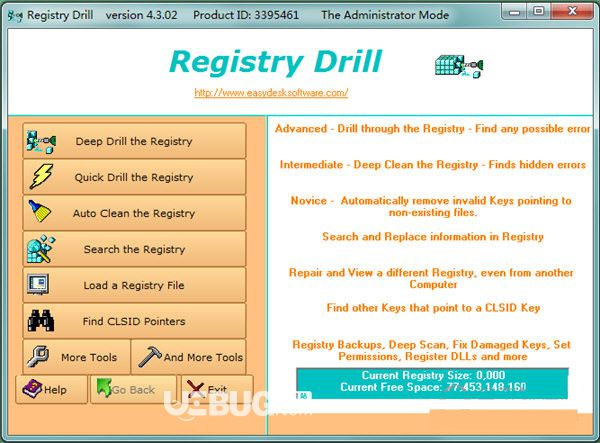
Task: Open Find CLSID Pointers
Action: (x=134, y=321)
